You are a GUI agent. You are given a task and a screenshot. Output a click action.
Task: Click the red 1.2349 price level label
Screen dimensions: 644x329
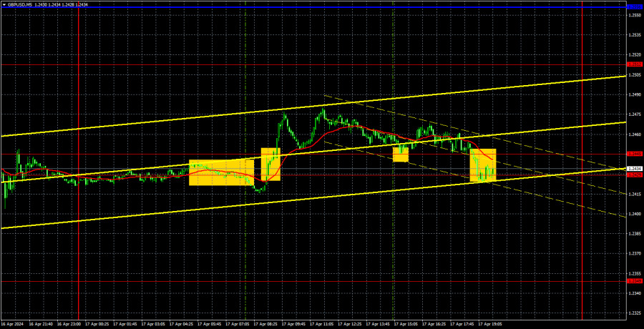click(x=635, y=281)
